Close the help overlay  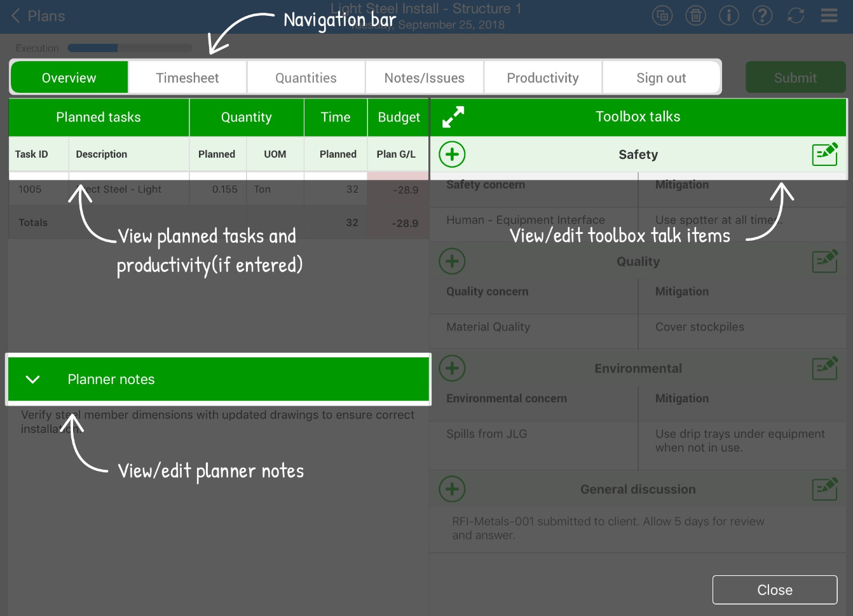pyautogui.click(x=775, y=590)
